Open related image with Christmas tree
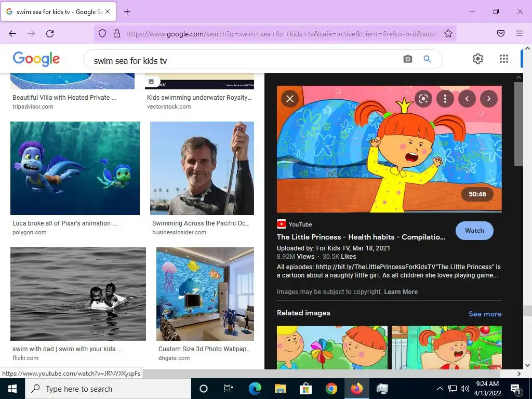This screenshot has width=532, height=399. click(x=446, y=348)
